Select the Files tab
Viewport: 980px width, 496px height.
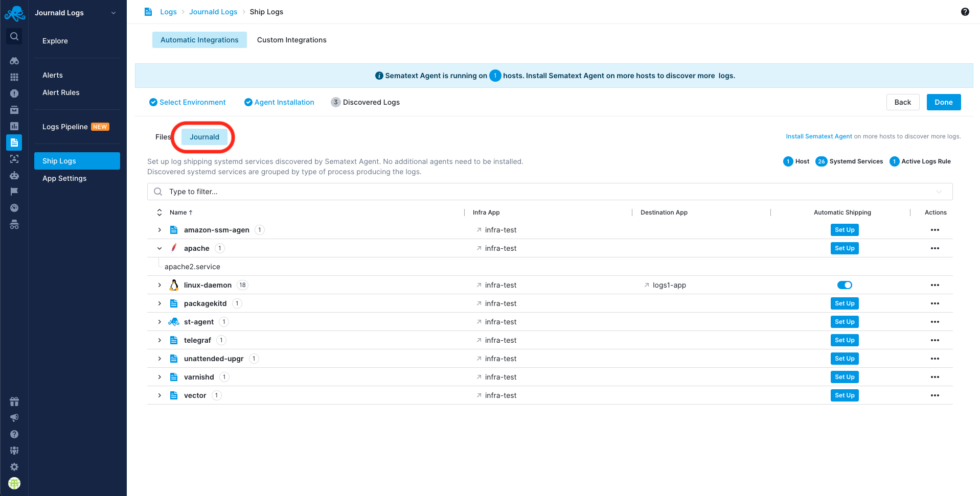pos(163,137)
